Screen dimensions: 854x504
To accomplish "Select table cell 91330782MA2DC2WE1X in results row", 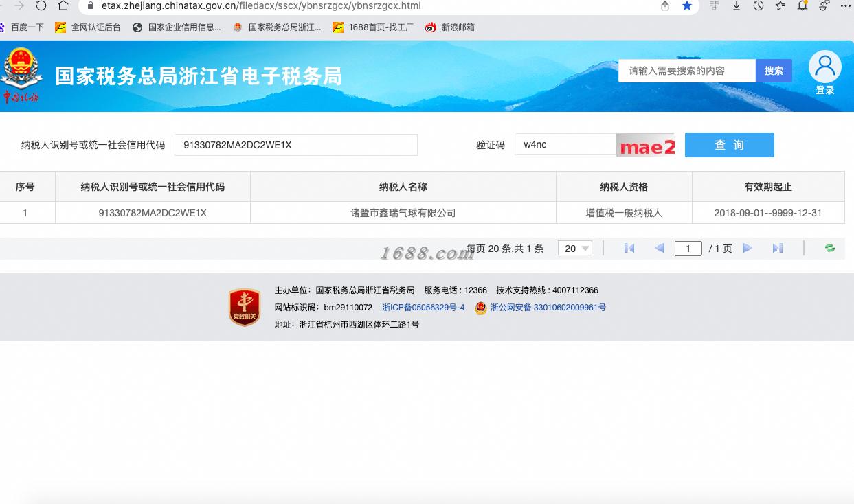I will [x=153, y=213].
